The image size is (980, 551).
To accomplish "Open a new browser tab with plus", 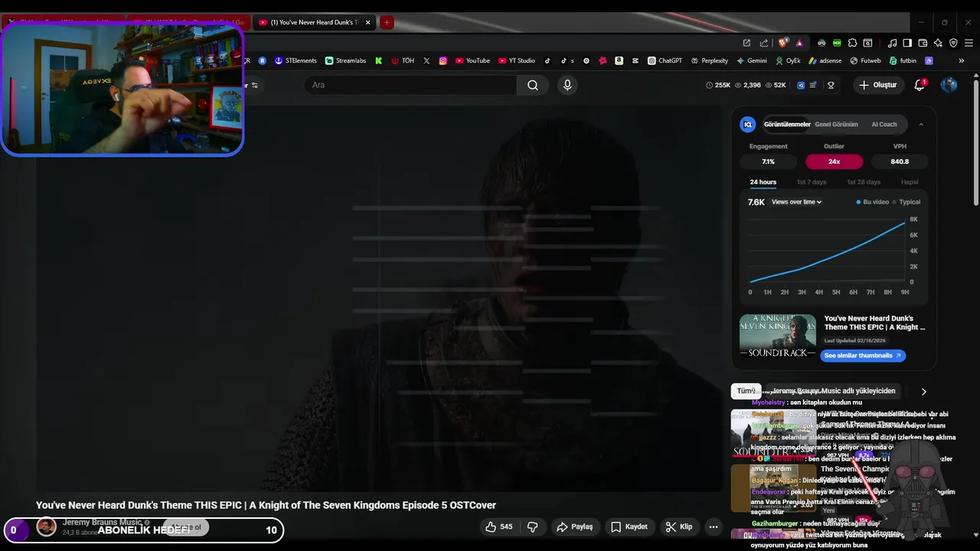I will (x=387, y=22).
